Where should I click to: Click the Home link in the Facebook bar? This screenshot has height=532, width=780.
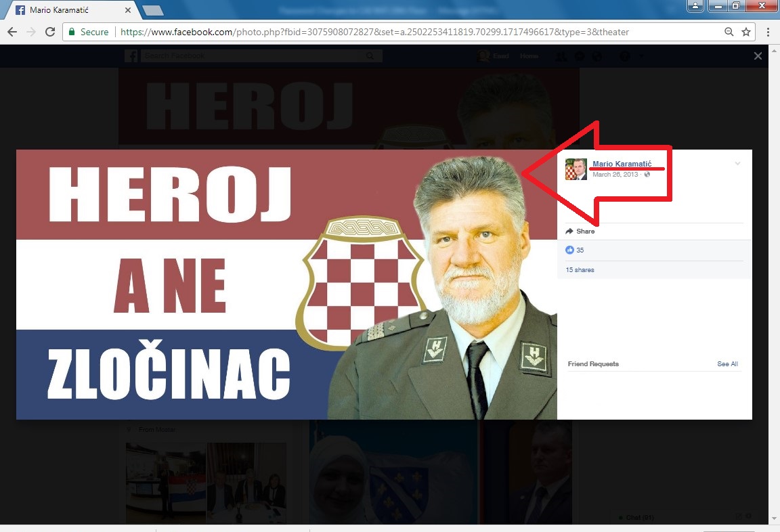[529, 56]
